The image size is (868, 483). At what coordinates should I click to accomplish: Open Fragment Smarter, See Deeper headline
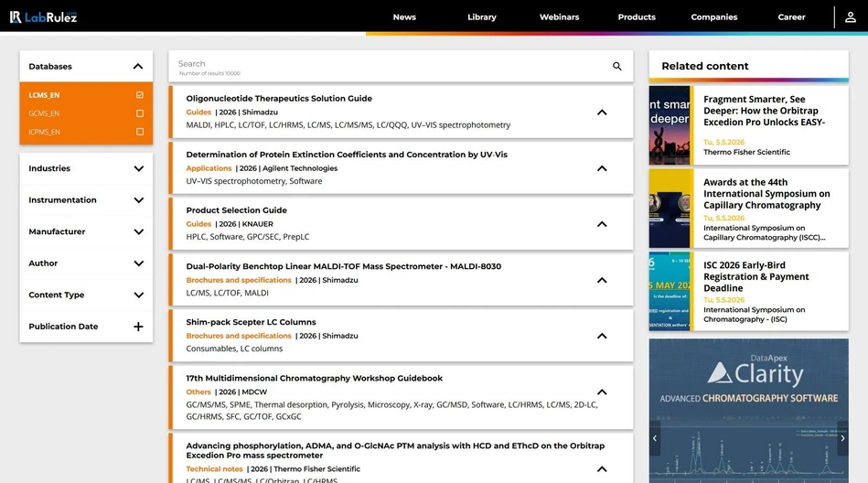764,110
